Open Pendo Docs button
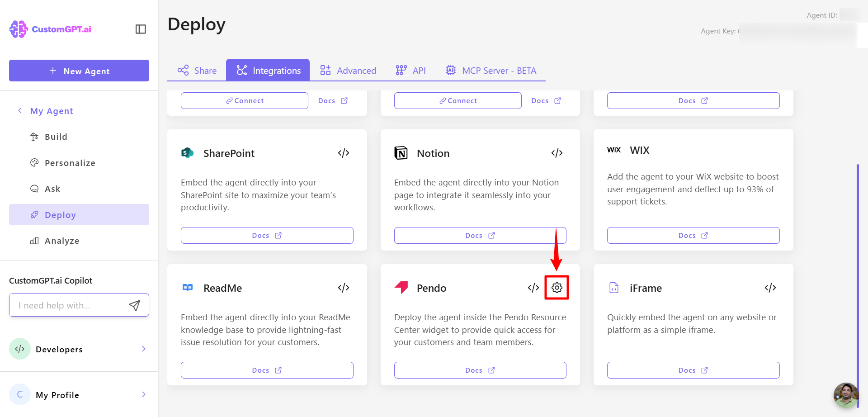 (480, 370)
